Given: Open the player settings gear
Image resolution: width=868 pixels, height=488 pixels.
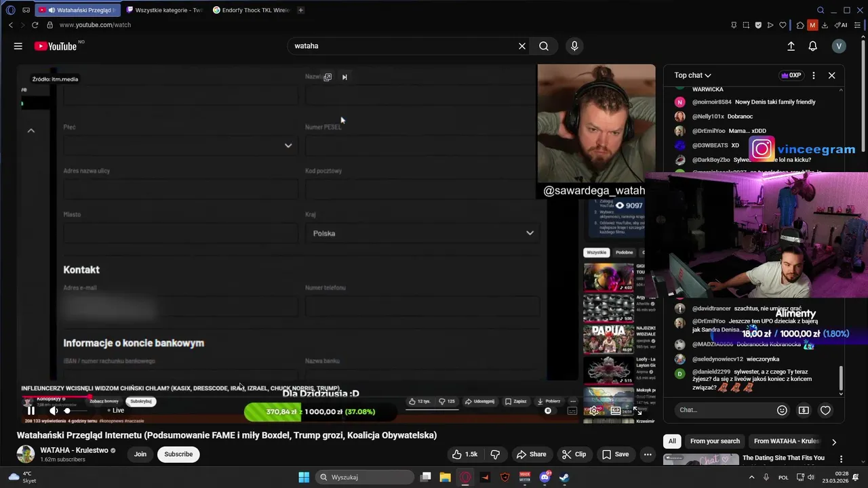Looking at the screenshot, I should pos(594,411).
